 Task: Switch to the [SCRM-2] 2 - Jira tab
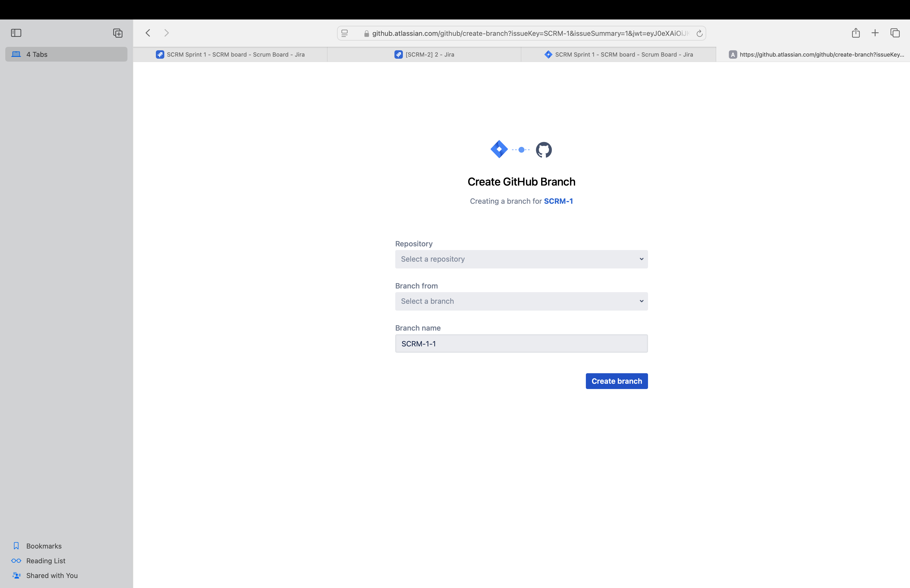pos(425,54)
